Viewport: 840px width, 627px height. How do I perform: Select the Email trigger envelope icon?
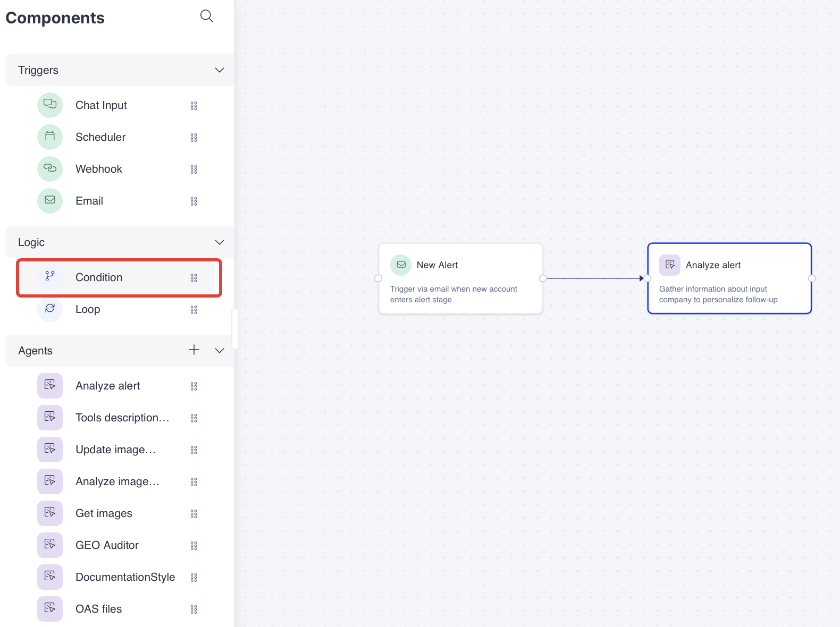coord(50,201)
